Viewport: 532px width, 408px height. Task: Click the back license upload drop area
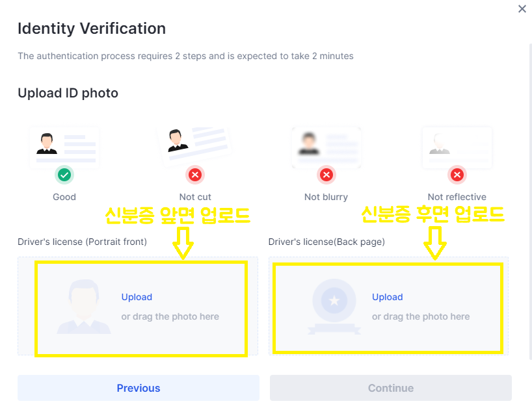coord(388,307)
